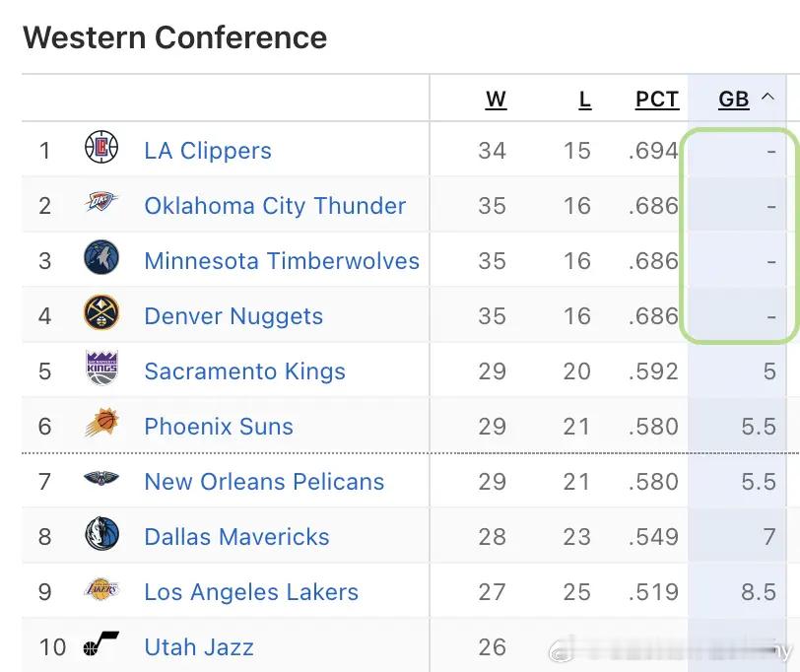Open the LA Clippers team link

[x=208, y=151]
